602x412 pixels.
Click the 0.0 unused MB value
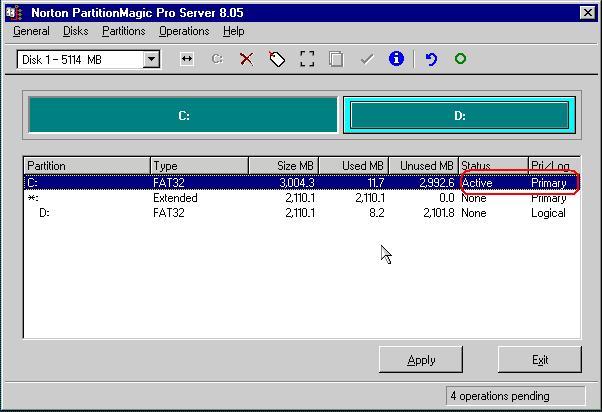(x=447, y=198)
